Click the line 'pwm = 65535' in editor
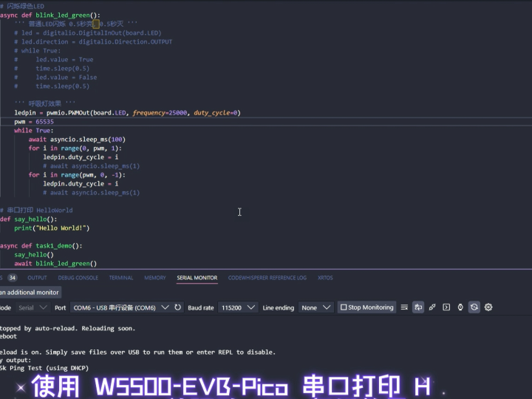 [34, 122]
